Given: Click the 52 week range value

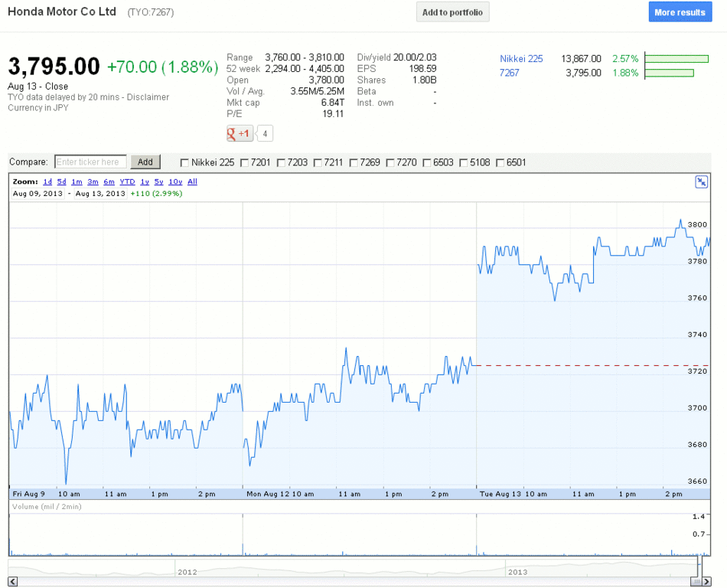Looking at the screenshot, I should click(305, 69).
